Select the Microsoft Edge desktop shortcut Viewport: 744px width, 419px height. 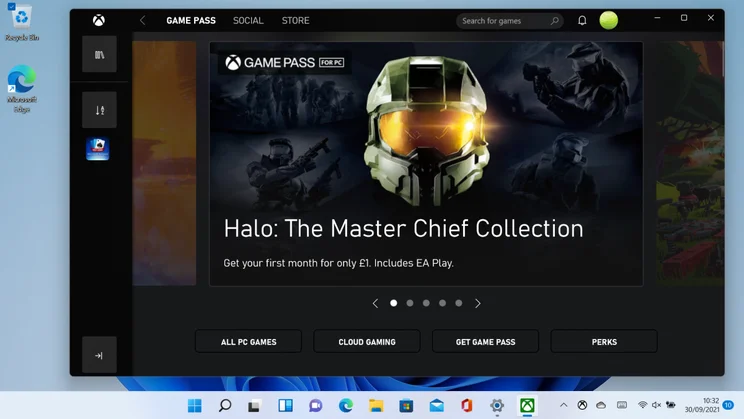pyautogui.click(x=21, y=89)
